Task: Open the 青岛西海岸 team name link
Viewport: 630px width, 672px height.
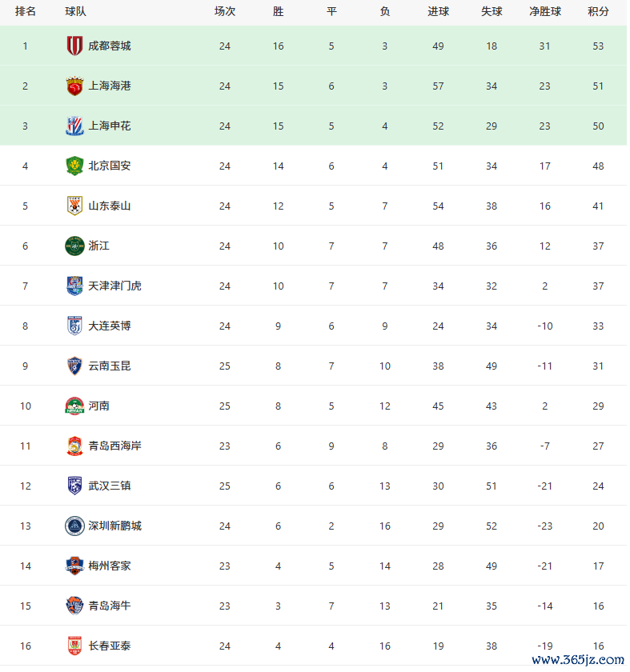Action: 114,446
